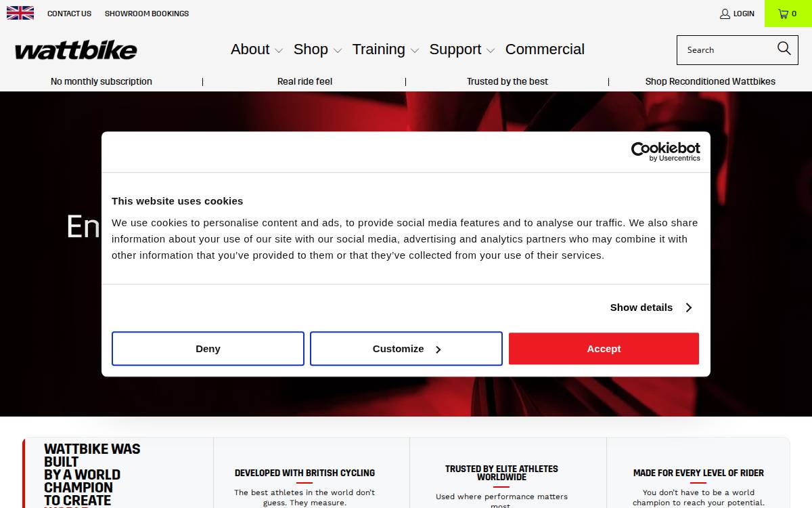Open the Commercial menu item
Viewport: 812px width, 508px height.
coord(545,49)
